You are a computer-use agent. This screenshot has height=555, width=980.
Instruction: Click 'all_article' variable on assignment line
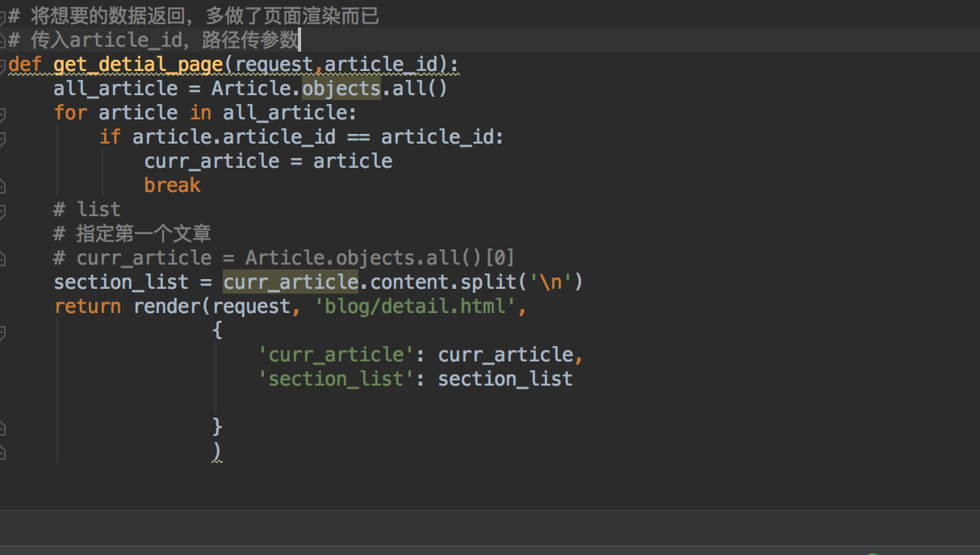coord(115,88)
